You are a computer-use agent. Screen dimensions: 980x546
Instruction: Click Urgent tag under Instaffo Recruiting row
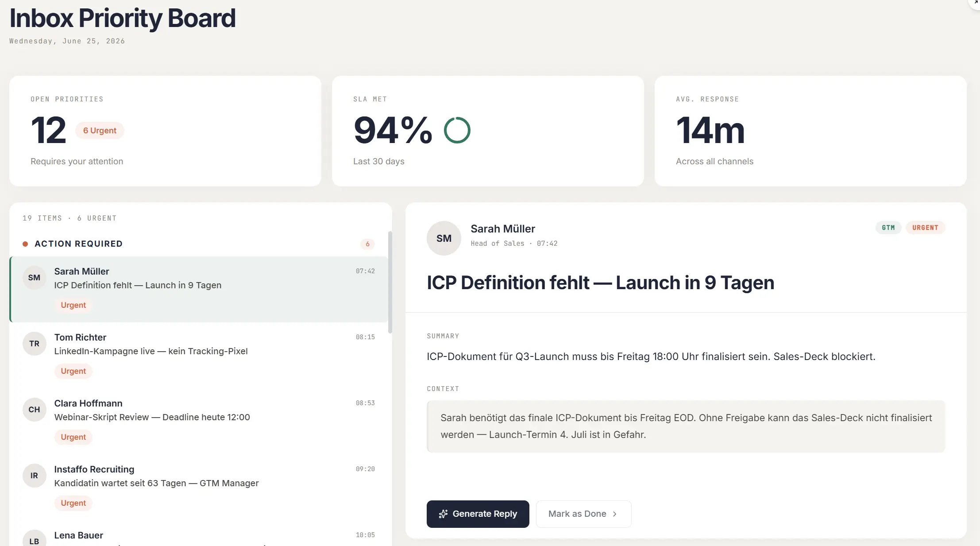coord(73,503)
